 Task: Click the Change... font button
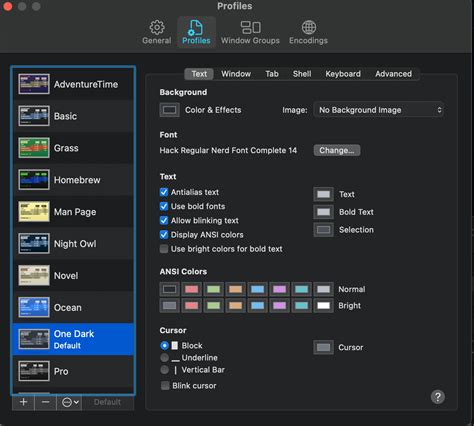(x=337, y=150)
